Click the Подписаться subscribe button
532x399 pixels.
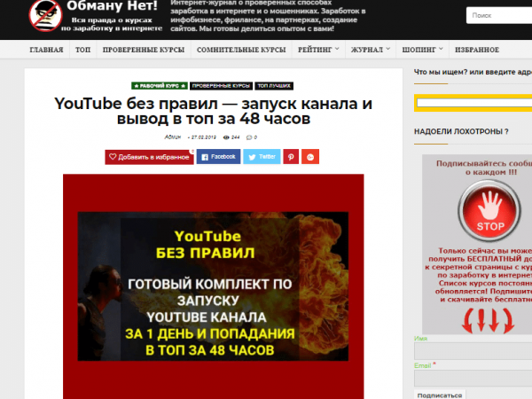pyautogui.click(x=440, y=395)
